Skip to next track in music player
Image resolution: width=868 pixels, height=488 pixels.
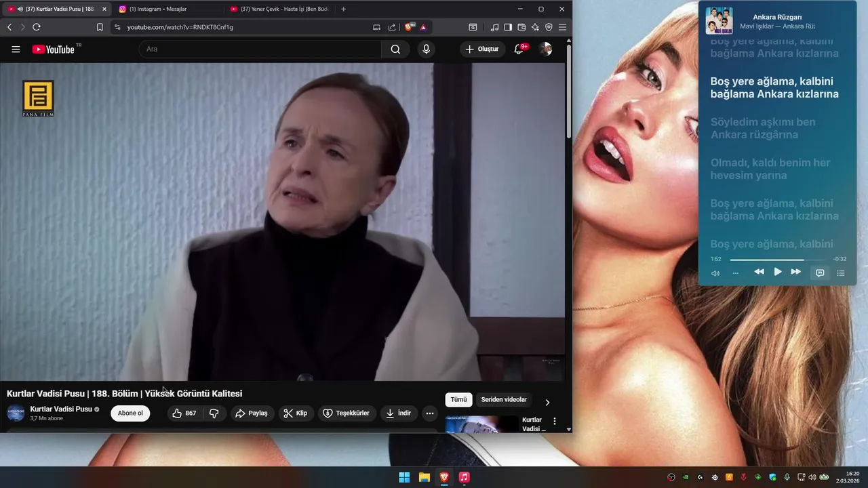796,272
